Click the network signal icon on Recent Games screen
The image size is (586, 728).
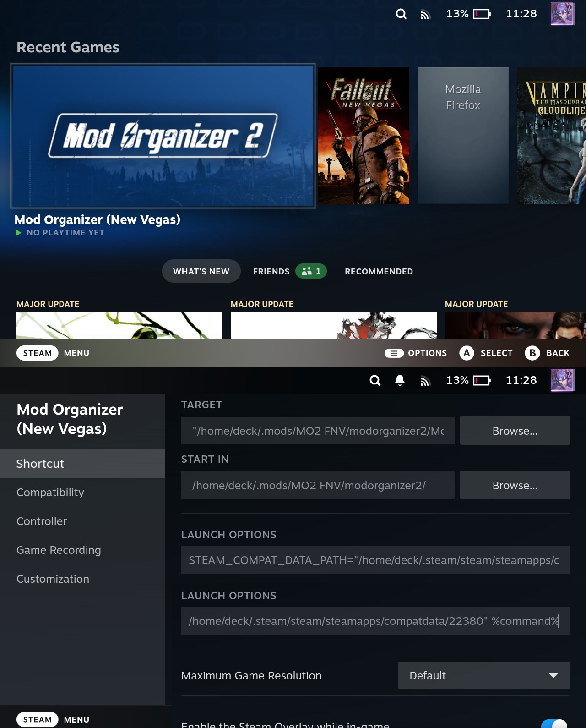pyautogui.click(x=425, y=15)
